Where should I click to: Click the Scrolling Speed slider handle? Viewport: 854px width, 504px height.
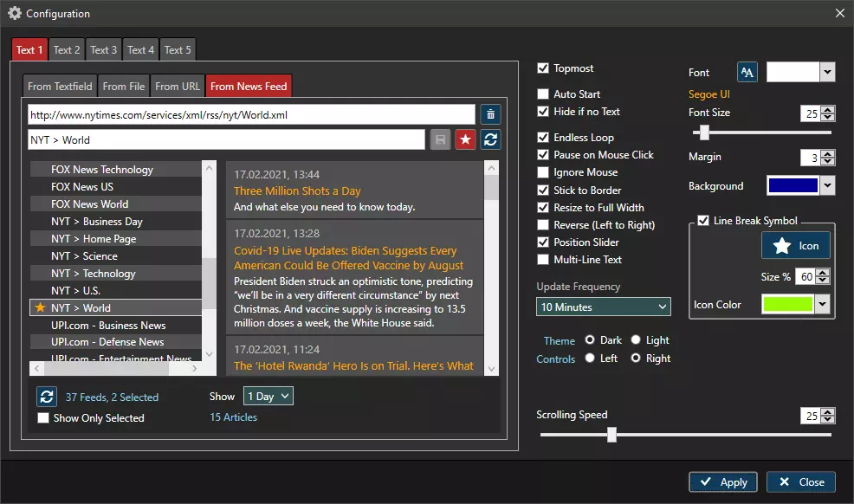pos(611,435)
